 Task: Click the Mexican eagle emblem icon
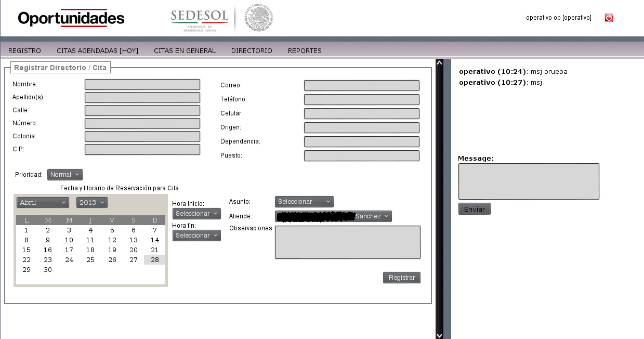(258, 18)
